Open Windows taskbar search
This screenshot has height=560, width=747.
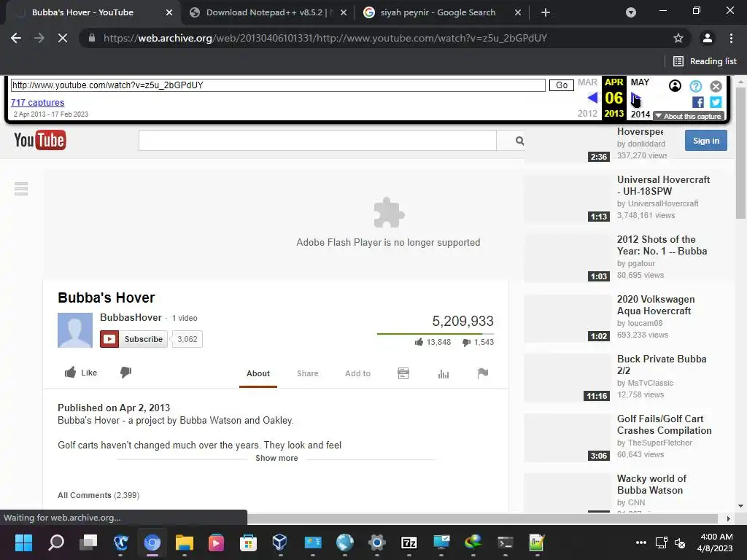(55, 542)
